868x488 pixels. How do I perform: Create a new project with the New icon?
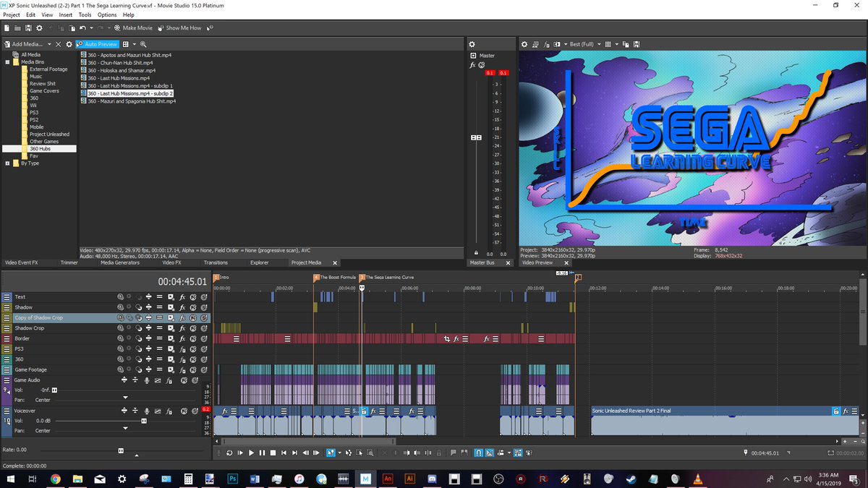coord(7,28)
